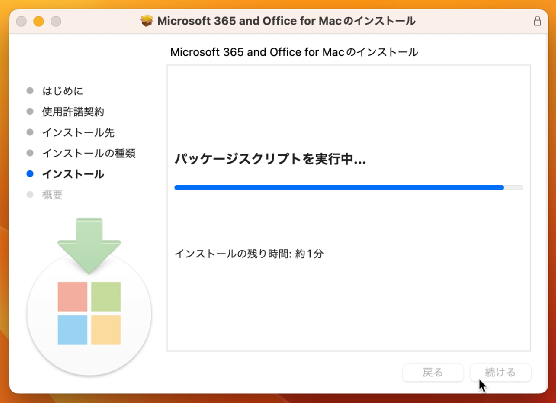
Task: Click the red Microsoft logo square
Action: click(72, 297)
